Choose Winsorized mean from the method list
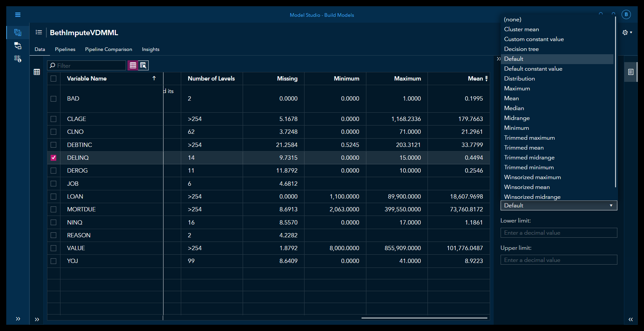The image size is (644, 331). coord(527,187)
